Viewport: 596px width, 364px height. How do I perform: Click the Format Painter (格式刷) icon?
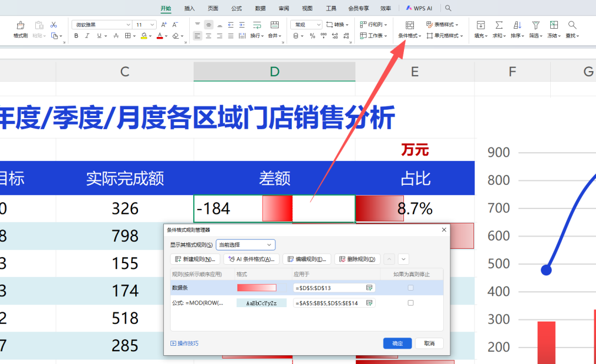click(x=20, y=25)
